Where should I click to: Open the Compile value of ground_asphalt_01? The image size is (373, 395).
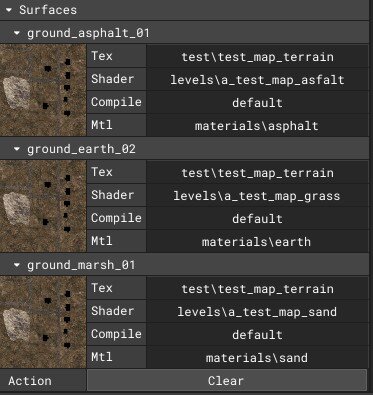tap(257, 102)
